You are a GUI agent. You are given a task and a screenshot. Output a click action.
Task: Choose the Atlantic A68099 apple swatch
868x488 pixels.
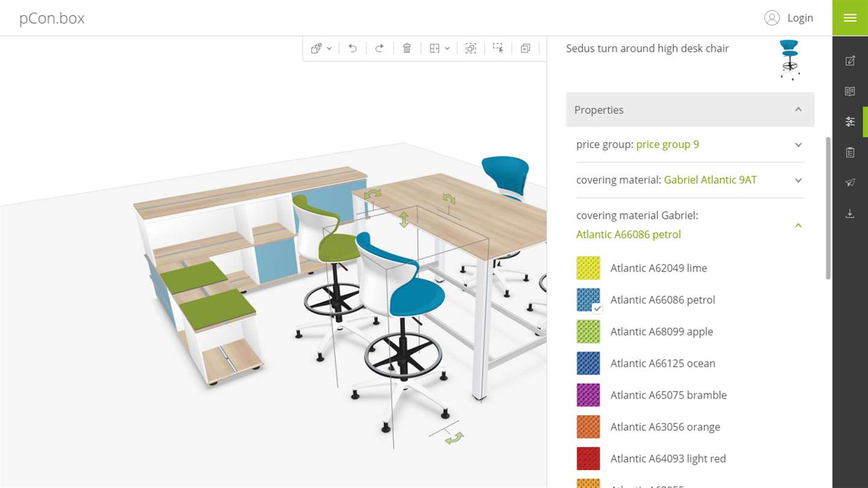coord(588,331)
